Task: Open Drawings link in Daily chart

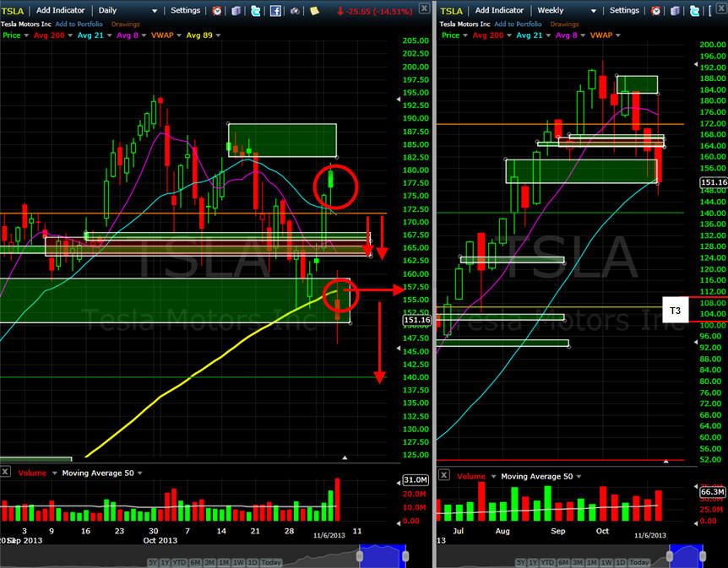Action: point(125,24)
